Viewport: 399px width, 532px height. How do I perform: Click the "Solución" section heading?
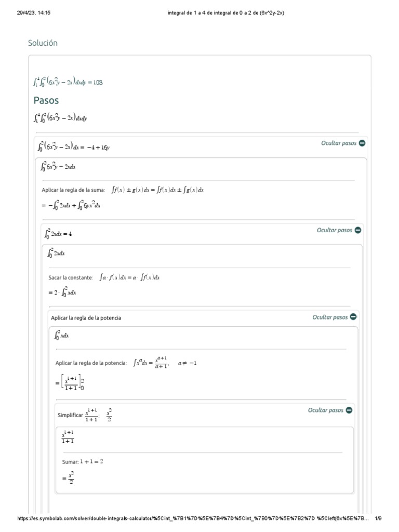(x=43, y=43)
